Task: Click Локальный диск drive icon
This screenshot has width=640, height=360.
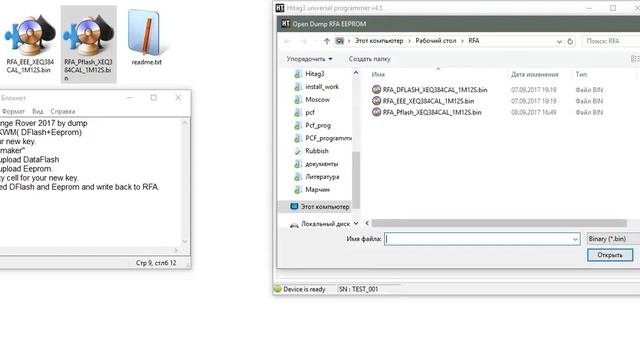Action: click(294, 224)
